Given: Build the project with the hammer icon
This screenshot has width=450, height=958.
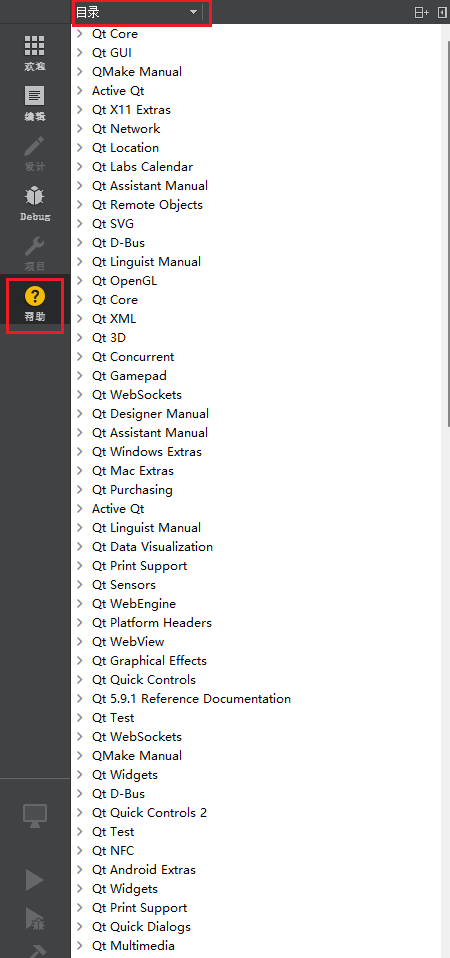Looking at the screenshot, I should coord(35,951).
